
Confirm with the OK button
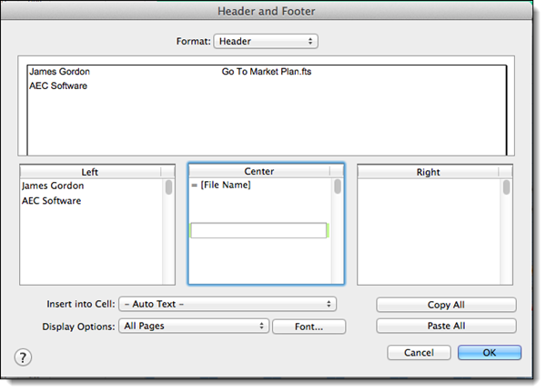tap(490, 352)
